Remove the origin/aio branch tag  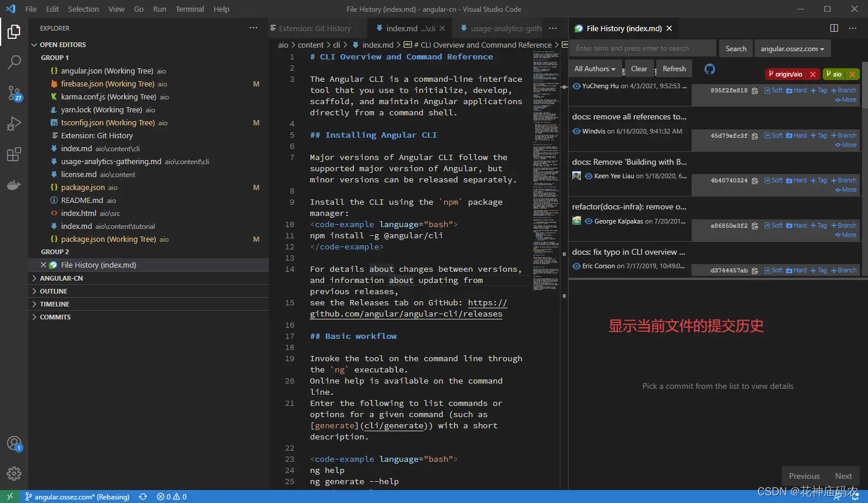(813, 74)
